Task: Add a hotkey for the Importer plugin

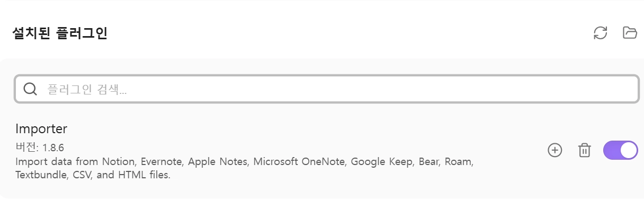Action: tap(554, 150)
